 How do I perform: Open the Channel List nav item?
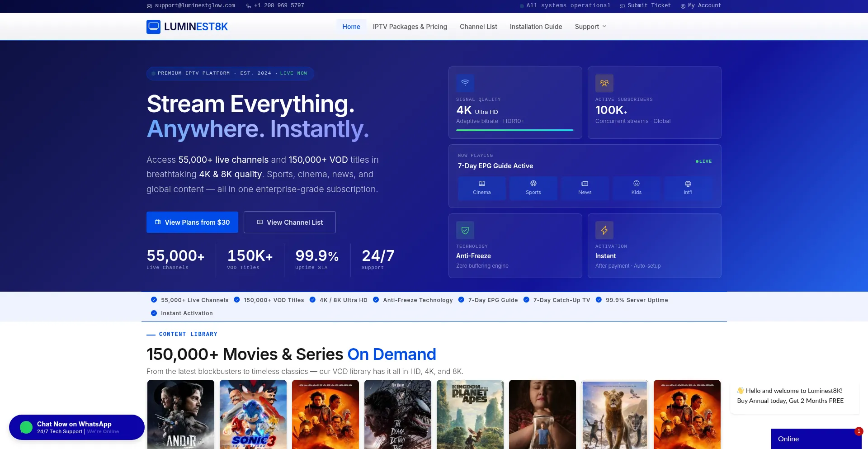(x=478, y=27)
